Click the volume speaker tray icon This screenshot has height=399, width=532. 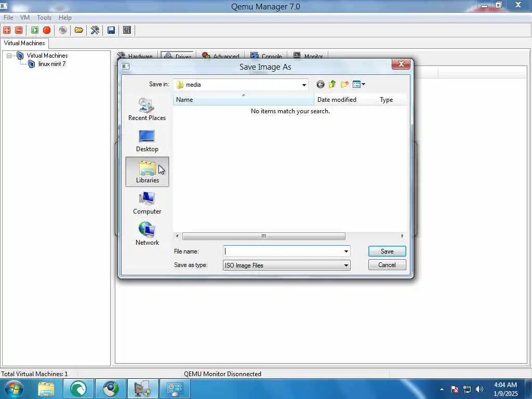pyautogui.click(x=480, y=389)
